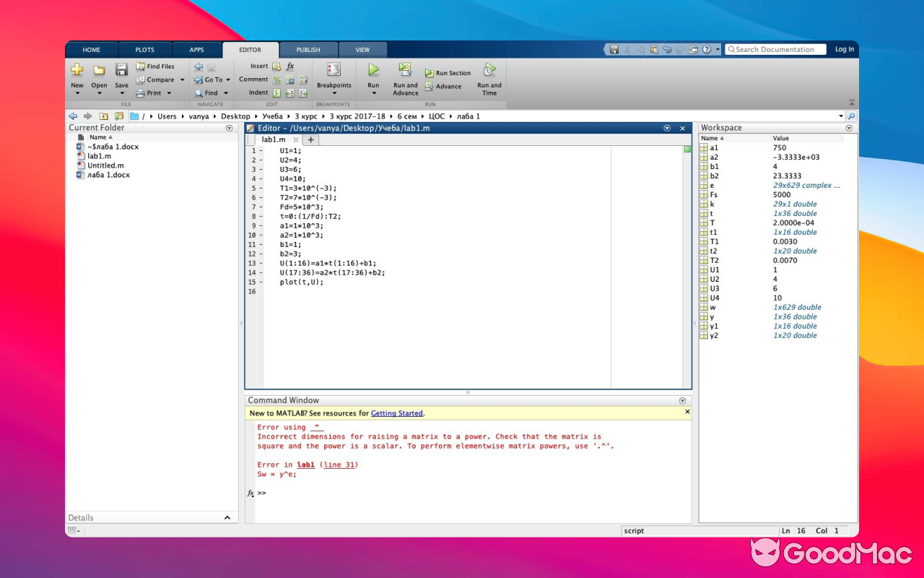Click the Getting Started link
The height and width of the screenshot is (578, 924).
coord(396,413)
